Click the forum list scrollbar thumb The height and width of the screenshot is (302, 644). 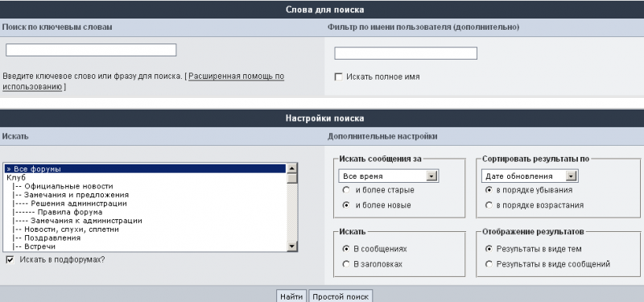click(292, 178)
